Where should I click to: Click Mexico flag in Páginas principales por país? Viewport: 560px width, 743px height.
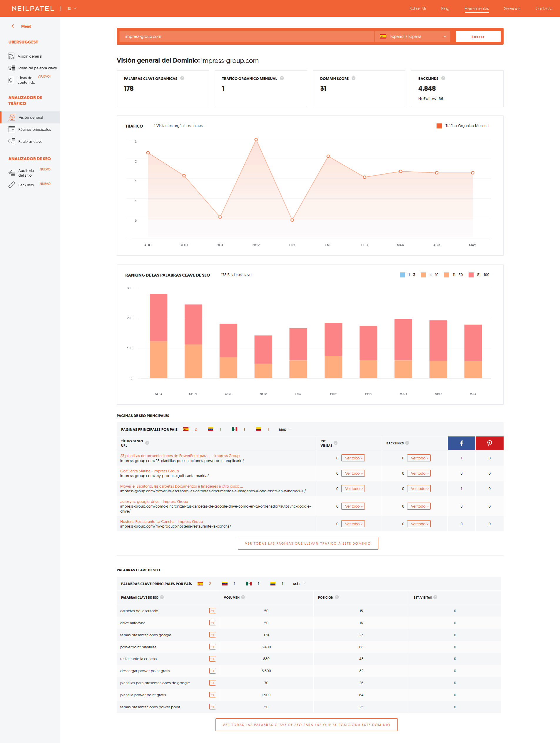click(x=235, y=429)
